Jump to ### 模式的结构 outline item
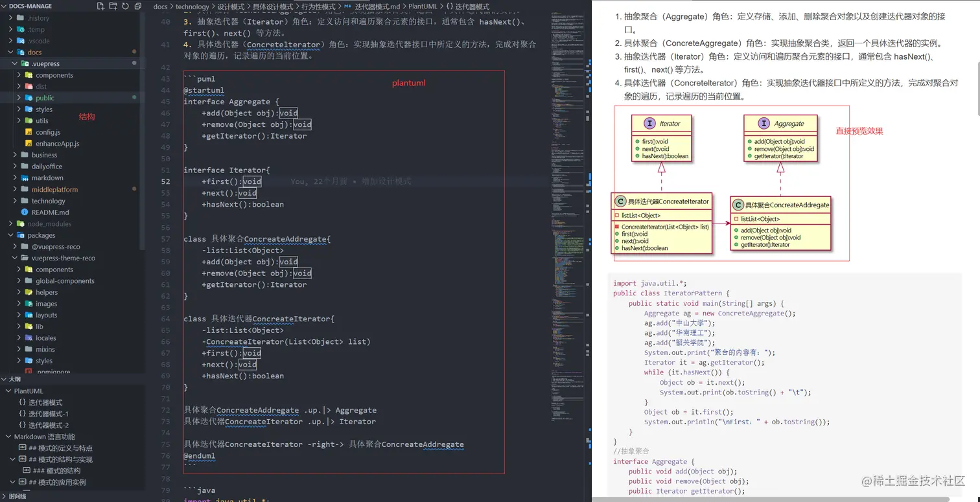 pos(56,470)
